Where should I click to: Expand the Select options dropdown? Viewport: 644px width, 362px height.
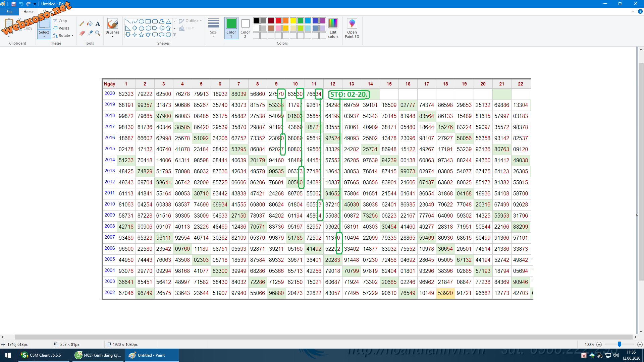(44, 34)
